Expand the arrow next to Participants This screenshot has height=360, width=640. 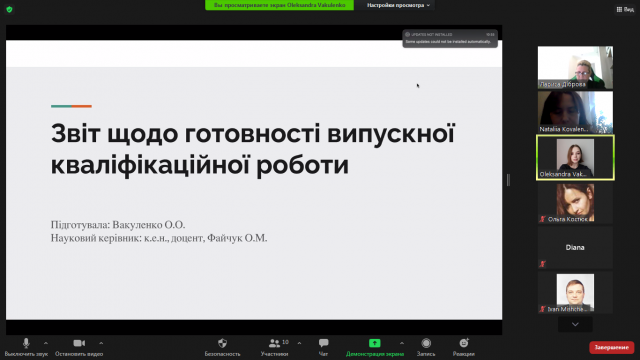tap(299, 343)
